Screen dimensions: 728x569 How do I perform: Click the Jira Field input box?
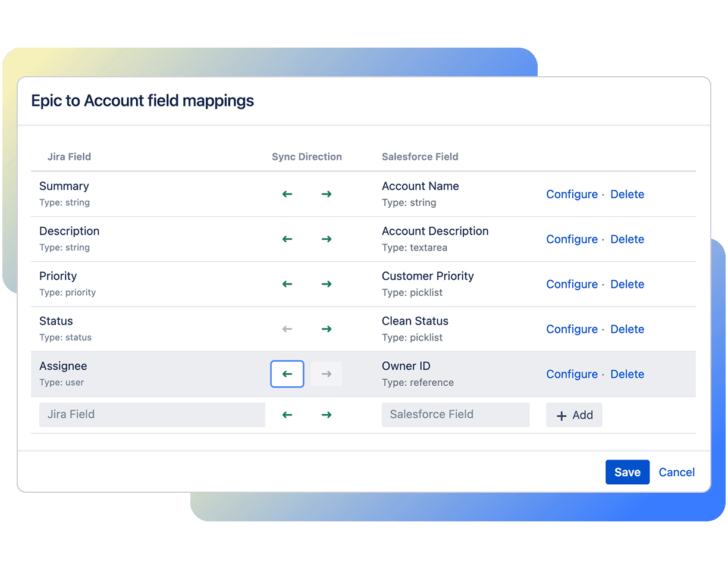[152, 415]
